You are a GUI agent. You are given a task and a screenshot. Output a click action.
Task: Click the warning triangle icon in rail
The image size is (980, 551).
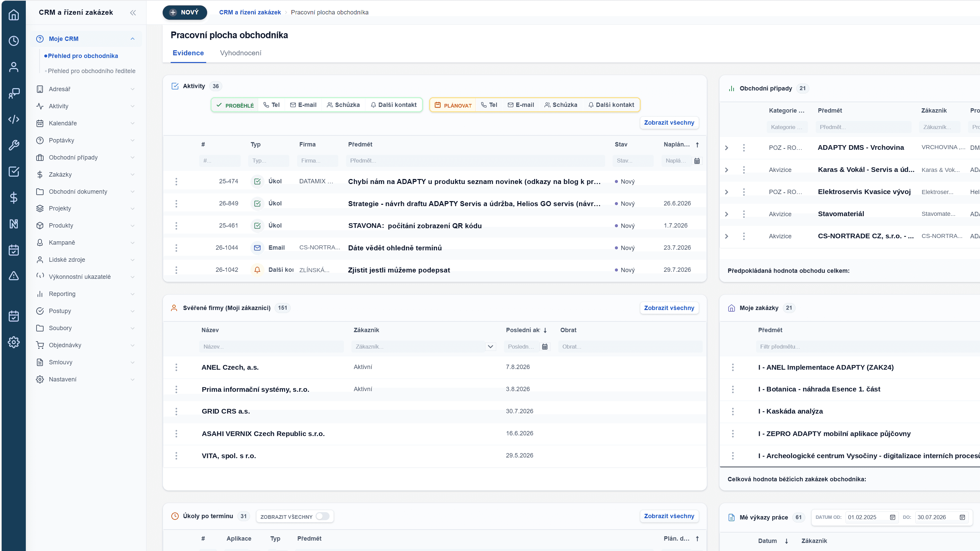[14, 276]
